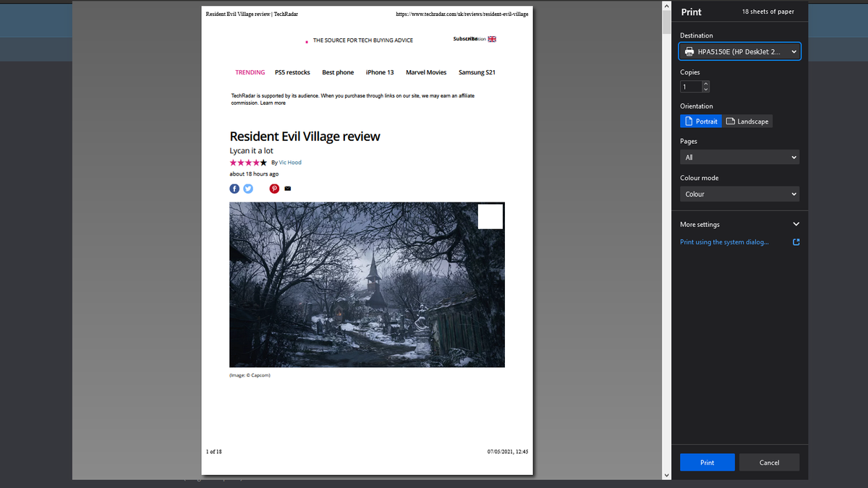Image resolution: width=868 pixels, height=488 pixels.
Task: Open the Colour mode dropdown
Action: 739,194
